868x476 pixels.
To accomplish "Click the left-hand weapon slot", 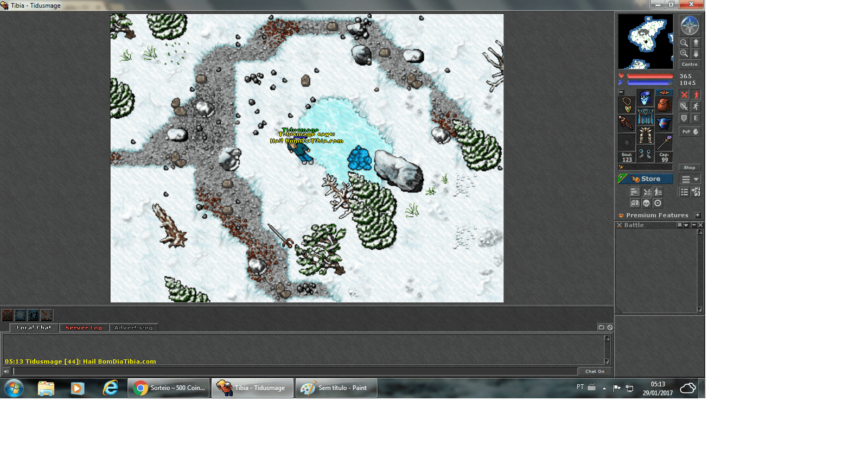I will 627,123.
